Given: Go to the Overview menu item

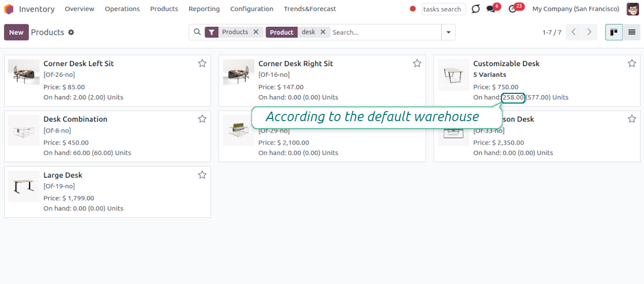Looking at the screenshot, I should pyautogui.click(x=79, y=9).
